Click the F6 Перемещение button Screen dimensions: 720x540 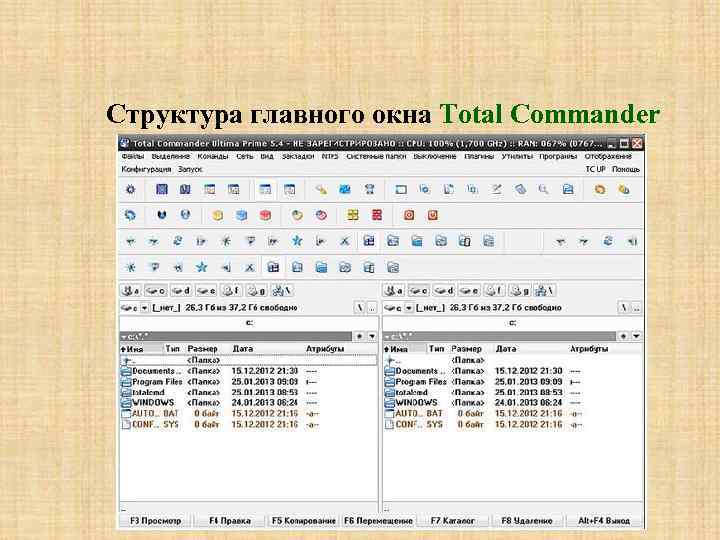tap(378, 521)
